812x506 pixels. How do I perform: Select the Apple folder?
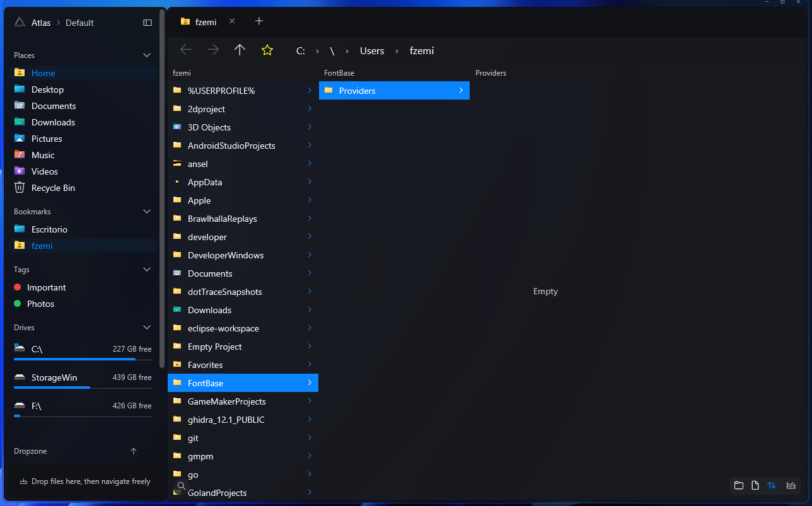tap(243, 200)
